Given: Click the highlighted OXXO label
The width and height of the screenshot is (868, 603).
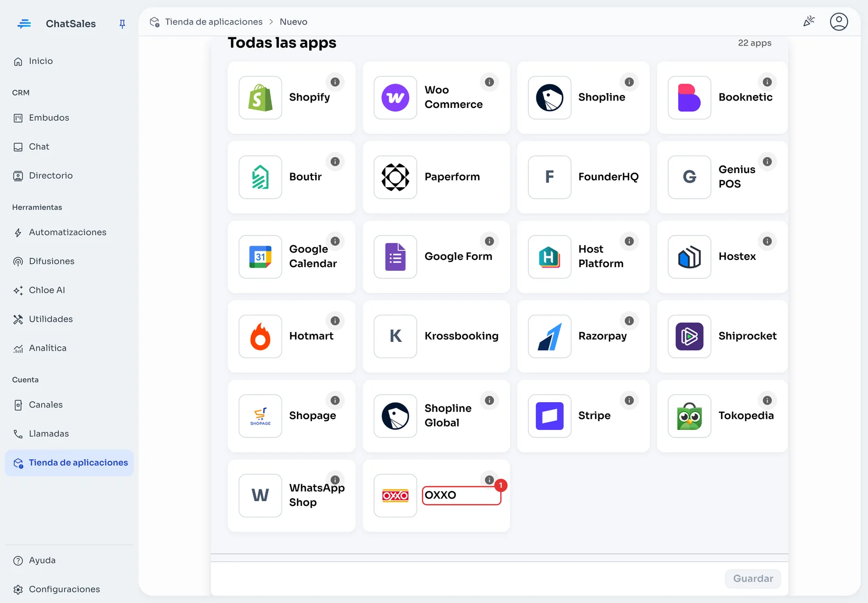Looking at the screenshot, I should pyautogui.click(x=462, y=496).
